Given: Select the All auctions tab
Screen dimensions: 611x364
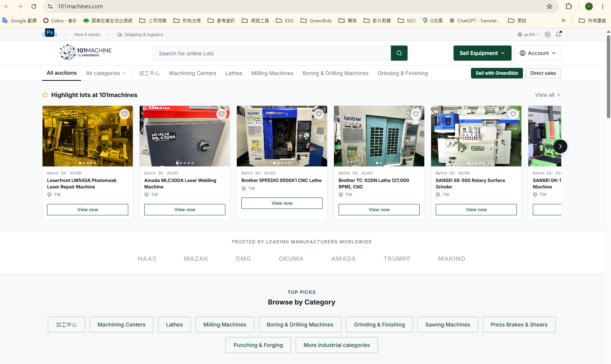Looking at the screenshot, I should point(61,73).
